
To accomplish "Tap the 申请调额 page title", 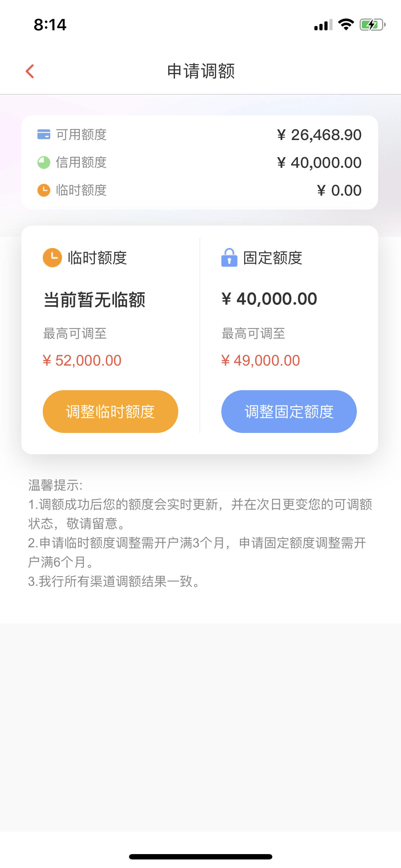I will pyautogui.click(x=201, y=71).
